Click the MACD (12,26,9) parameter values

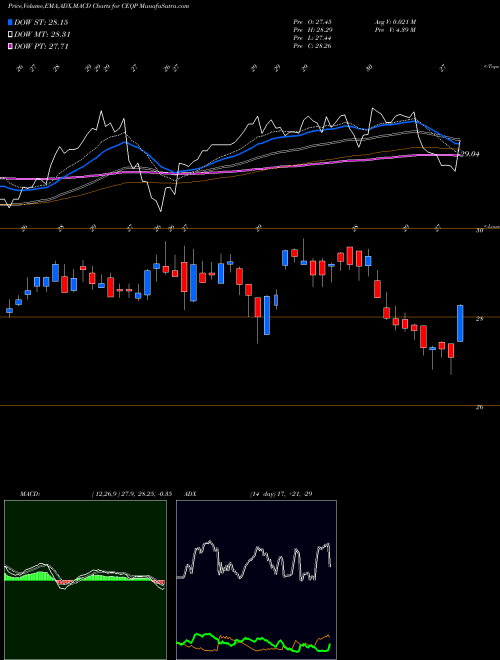coord(131,494)
